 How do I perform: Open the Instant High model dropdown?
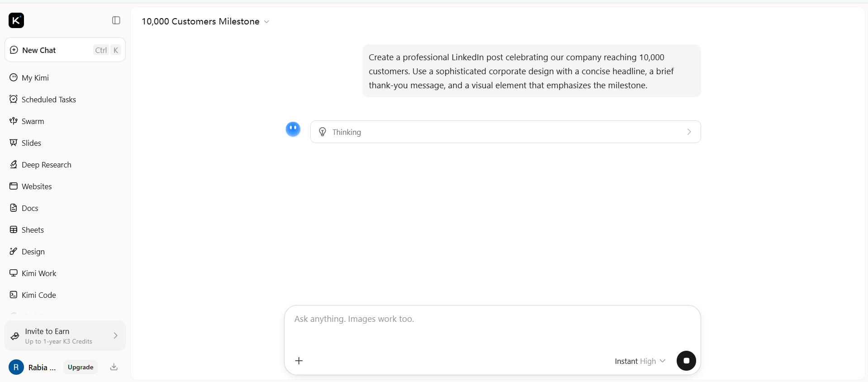(640, 361)
